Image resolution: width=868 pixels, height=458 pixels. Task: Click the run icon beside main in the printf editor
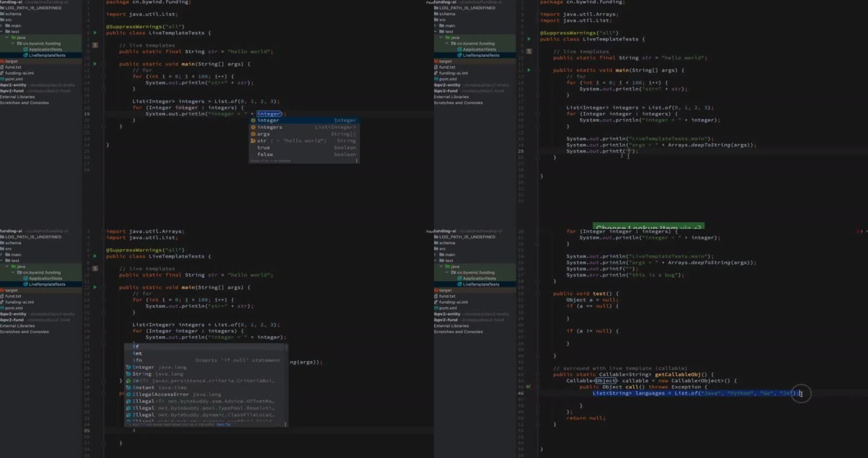click(529, 71)
